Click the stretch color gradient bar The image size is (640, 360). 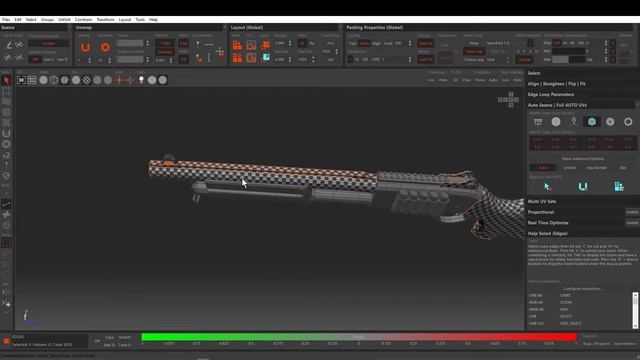[x=359, y=337]
